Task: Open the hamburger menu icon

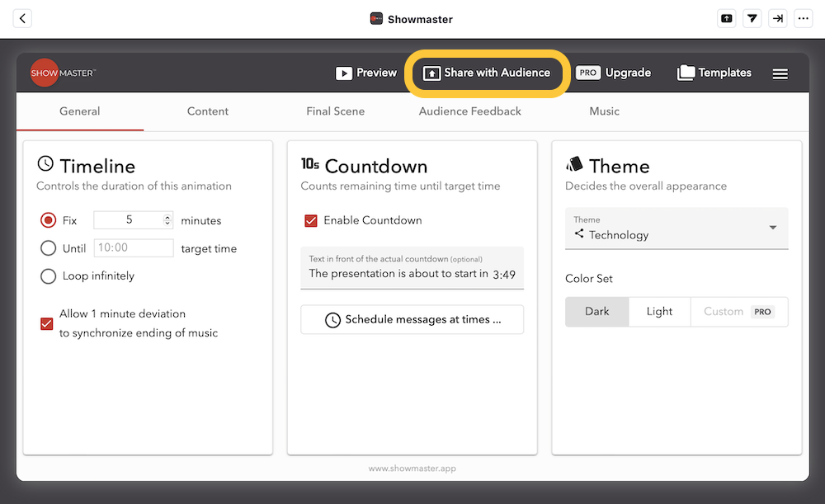Action: click(x=780, y=73)
